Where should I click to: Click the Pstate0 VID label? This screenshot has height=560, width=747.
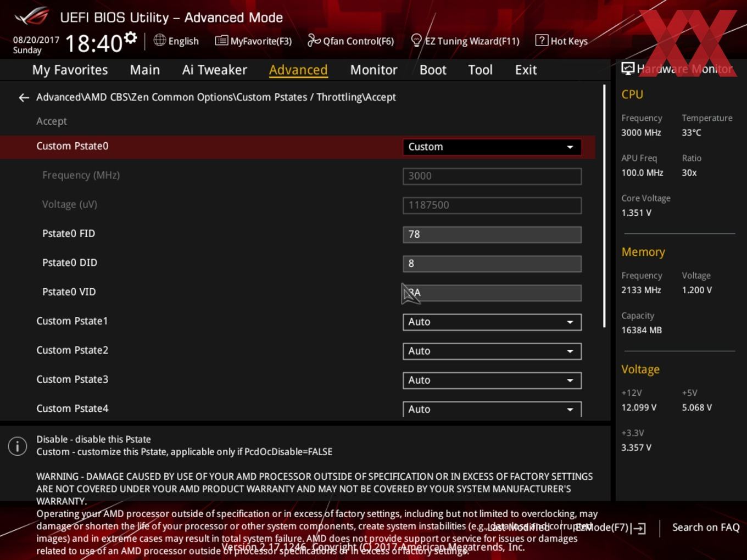tap(69, 292)
